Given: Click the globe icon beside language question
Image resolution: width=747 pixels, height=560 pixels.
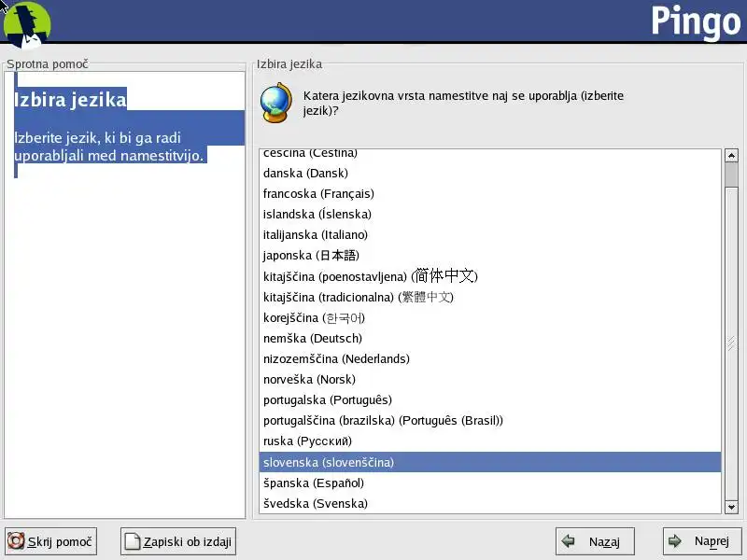Looking at the screenshot, I should (275, 103).
